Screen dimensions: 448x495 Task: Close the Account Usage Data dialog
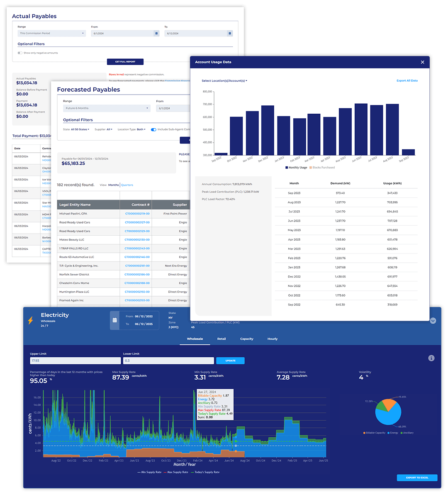pyautogui.click(x=422, y=62)
